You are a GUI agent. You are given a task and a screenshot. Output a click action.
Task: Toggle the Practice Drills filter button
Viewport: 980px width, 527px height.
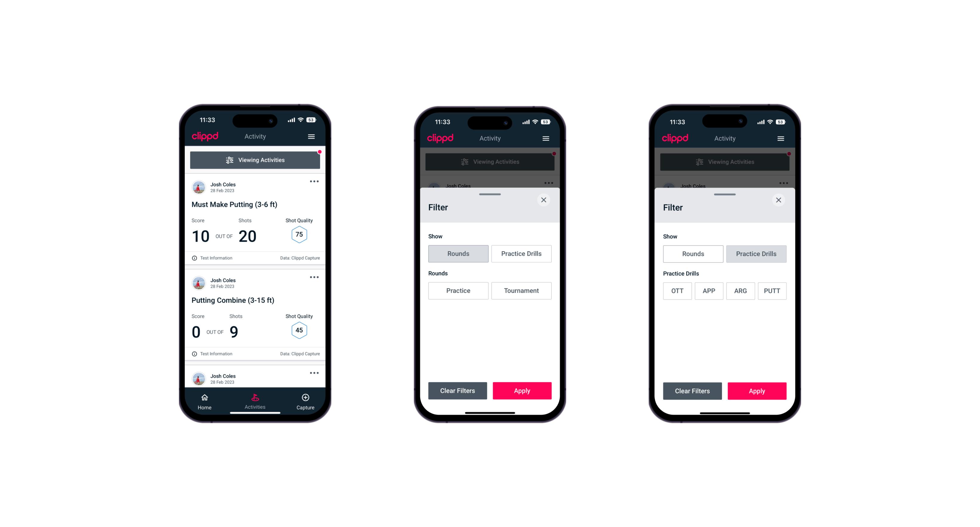click(521, 253)
